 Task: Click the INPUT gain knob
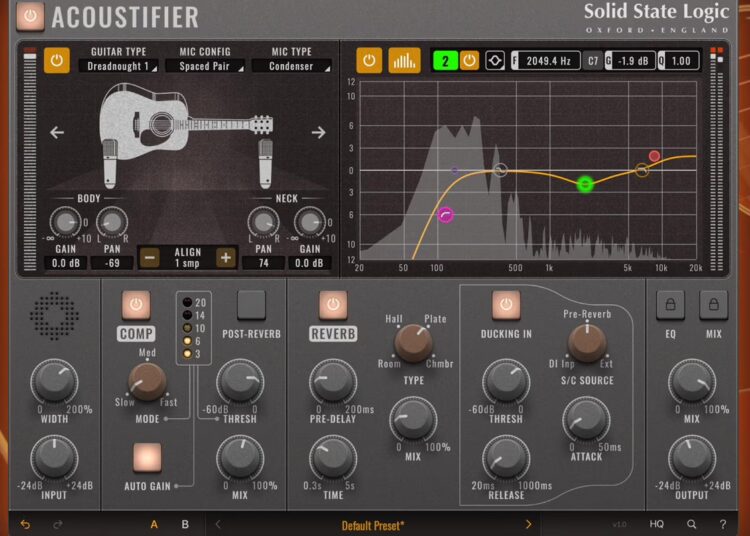(x=54, y=459)
